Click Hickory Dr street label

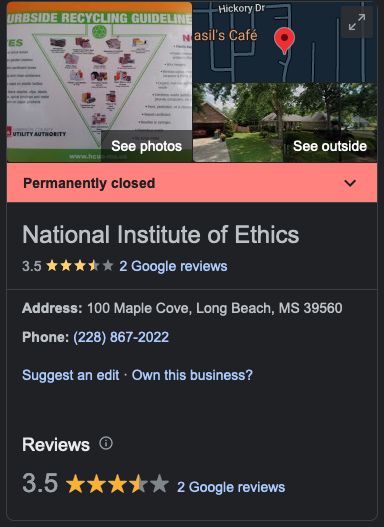point(242,8)
